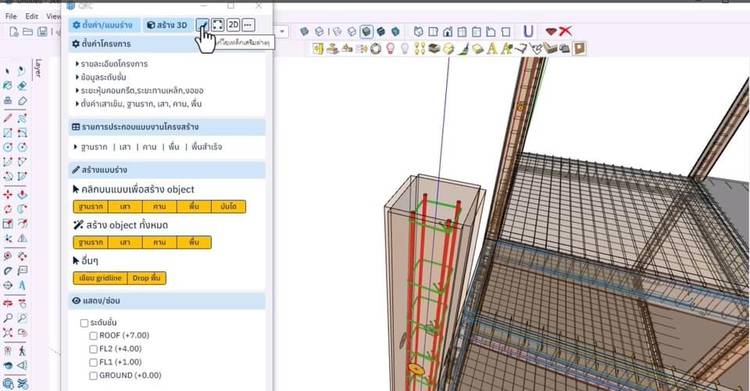The image size is (750, 391).
Task: Click the red X icon in top toolbar
Action: pyautogui.click(x=565, y=31)
